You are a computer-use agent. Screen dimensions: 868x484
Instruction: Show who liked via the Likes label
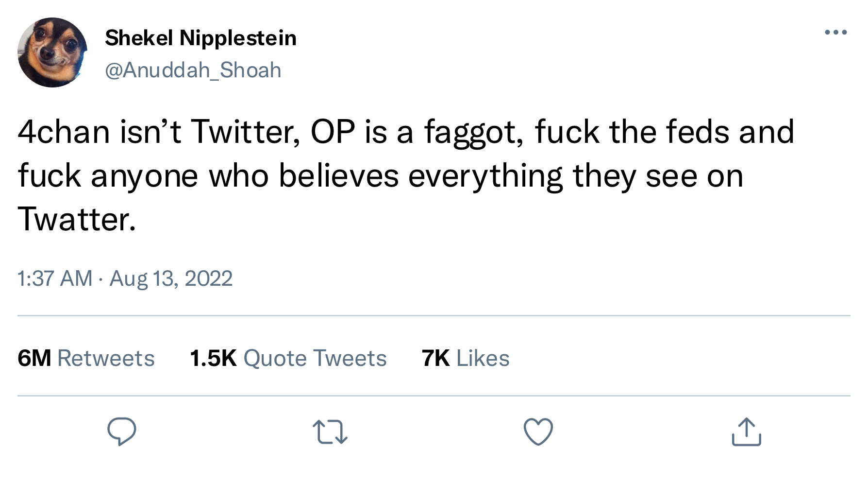pos(483,358)
